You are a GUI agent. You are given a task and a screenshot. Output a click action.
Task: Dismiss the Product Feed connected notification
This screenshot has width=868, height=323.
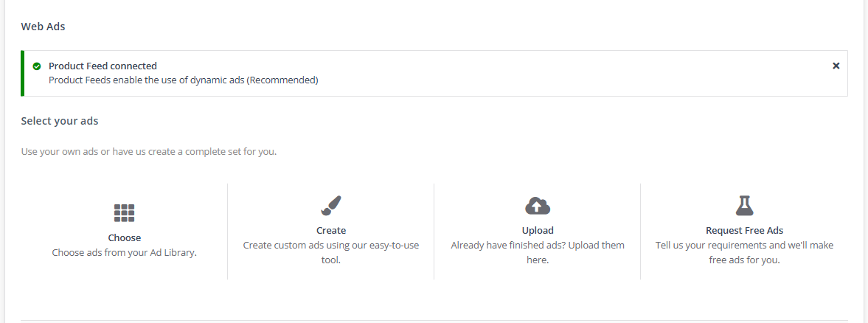[x=836, y=66]
